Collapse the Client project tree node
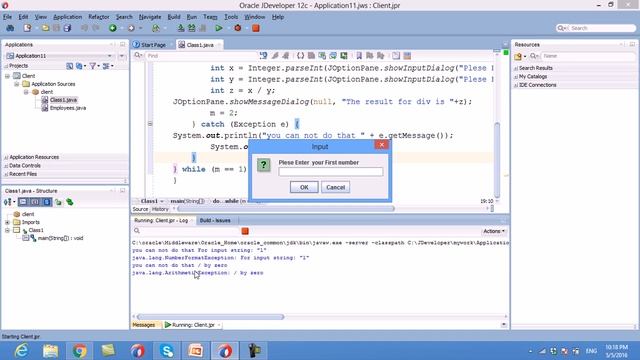640x360 pixels. pyautogui.click(x=7, y=76)
